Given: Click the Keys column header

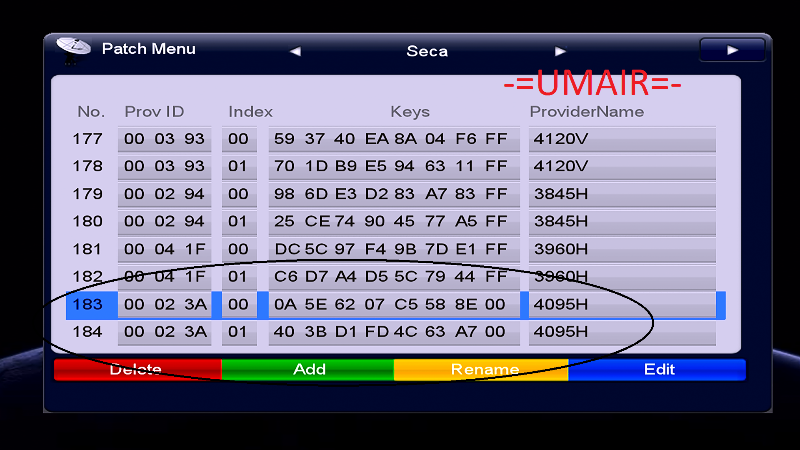Looking at the screenshot, I should tap(410, 112).
